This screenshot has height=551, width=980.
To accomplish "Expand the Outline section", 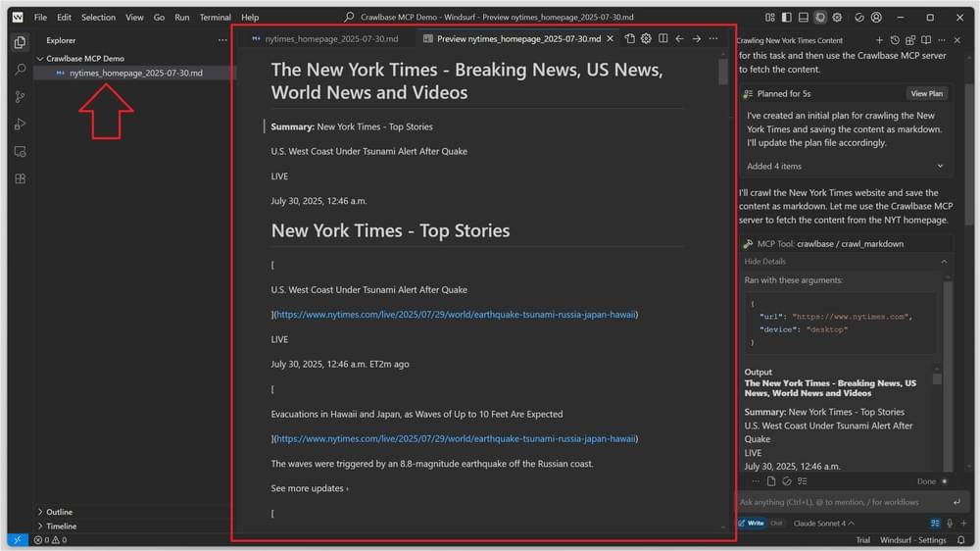I will click(x=59, y=512).
